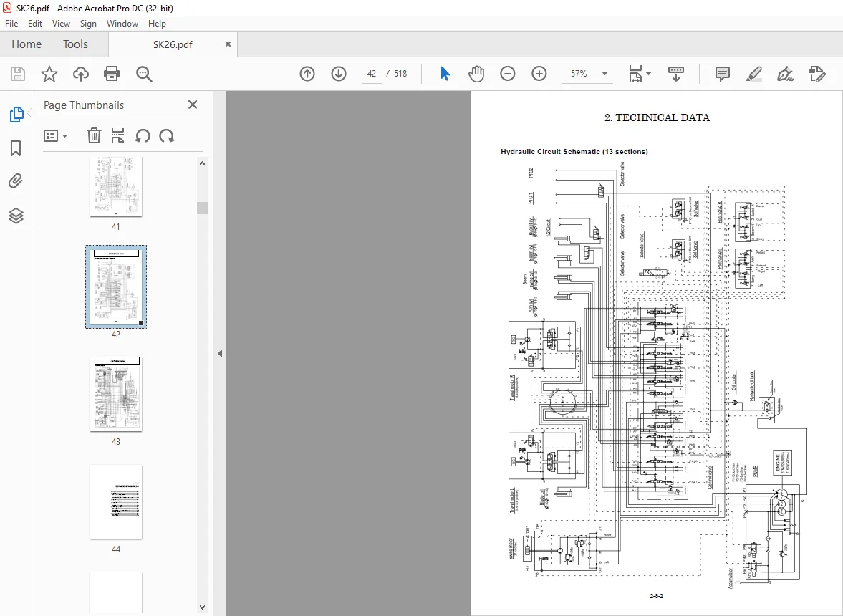The width and height of the screenshot is (843, 616).
Task: Activate the Hand pan tool
Action: pyautogui.click(x=476, y=74)
